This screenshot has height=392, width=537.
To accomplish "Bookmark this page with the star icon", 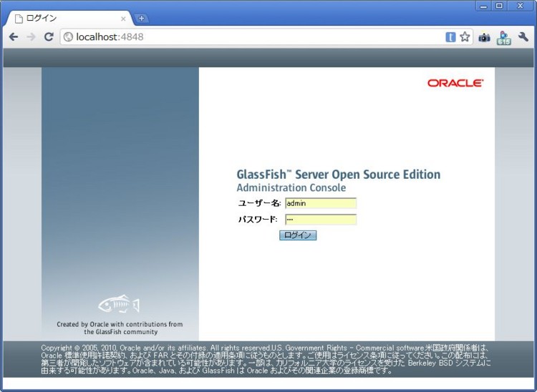I will coord(465,36).
